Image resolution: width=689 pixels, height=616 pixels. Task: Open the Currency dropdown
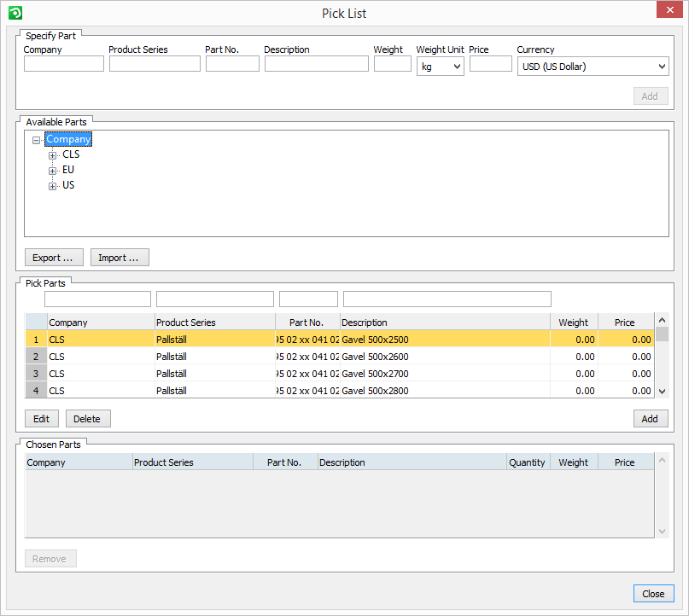(x=593, y=67)
